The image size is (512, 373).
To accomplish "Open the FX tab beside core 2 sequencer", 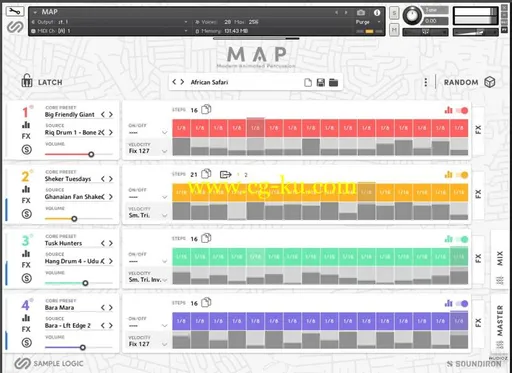I will click(x=478, y=194).
